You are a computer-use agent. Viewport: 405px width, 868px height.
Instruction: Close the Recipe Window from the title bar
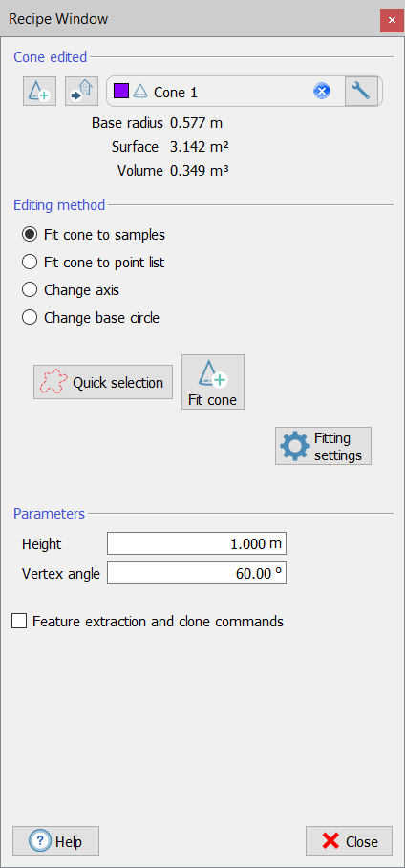click(392, 20)
